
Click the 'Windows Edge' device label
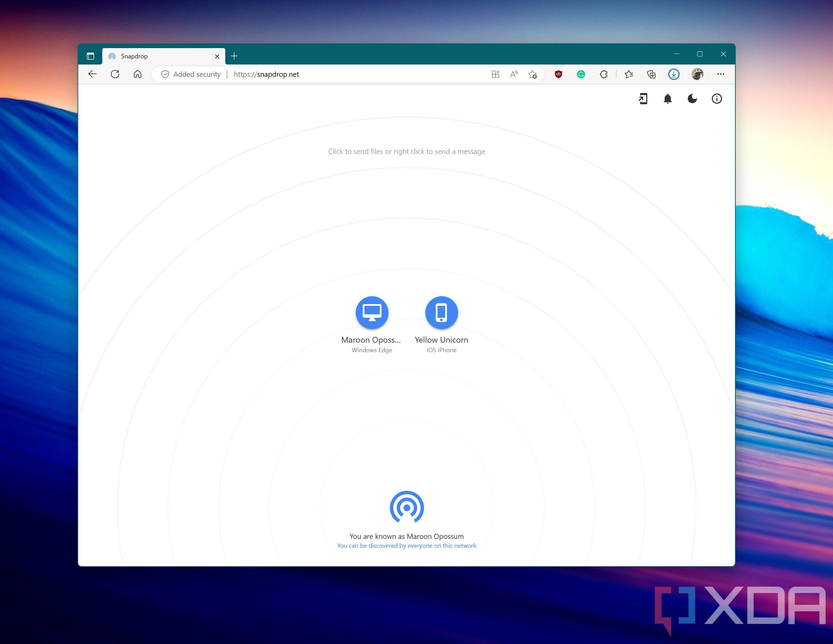click(x=372, y=350)
